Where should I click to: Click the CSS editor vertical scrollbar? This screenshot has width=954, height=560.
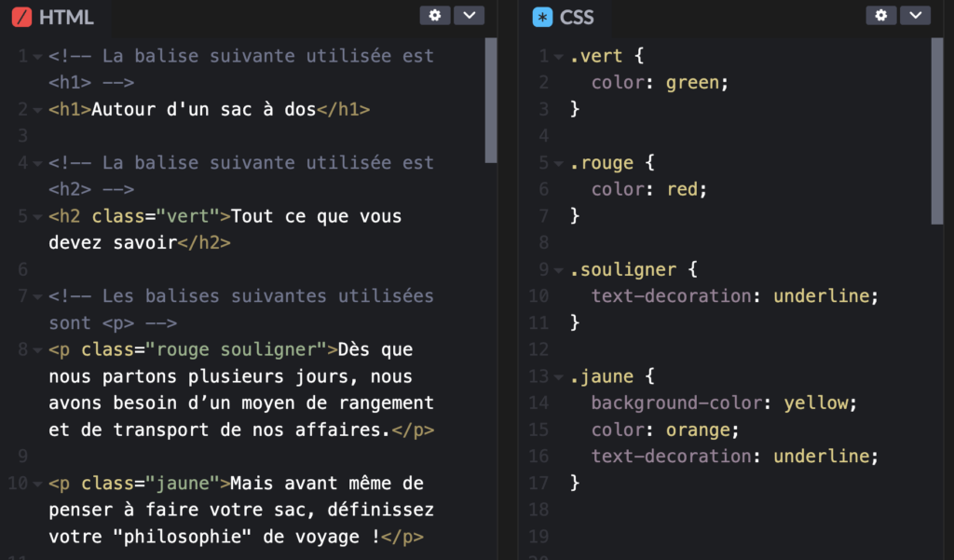point(937,130)
